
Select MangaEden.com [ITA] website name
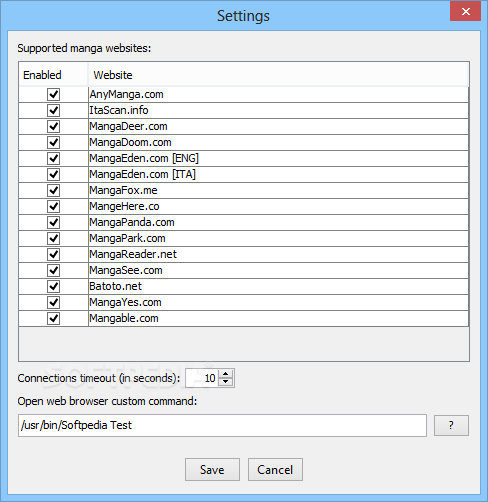pyautogui.click(x=142, y=174)
